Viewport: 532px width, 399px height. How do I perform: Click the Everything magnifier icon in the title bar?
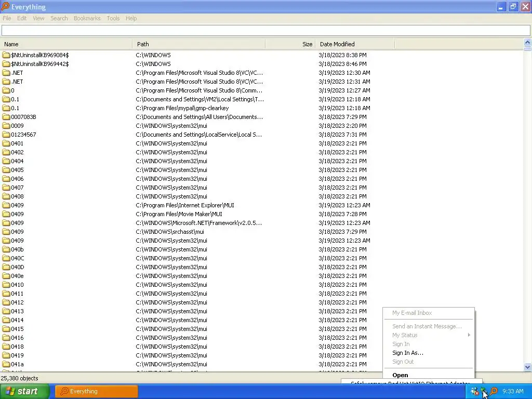pos(5,6)
